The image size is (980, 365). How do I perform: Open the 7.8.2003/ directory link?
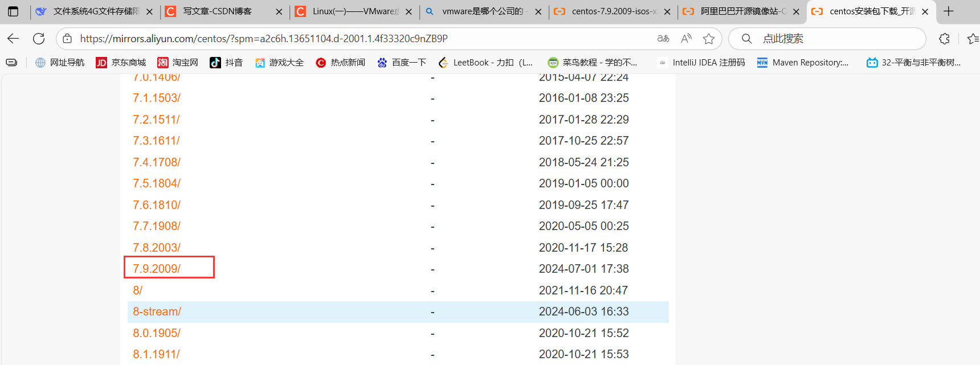point(157,248)
